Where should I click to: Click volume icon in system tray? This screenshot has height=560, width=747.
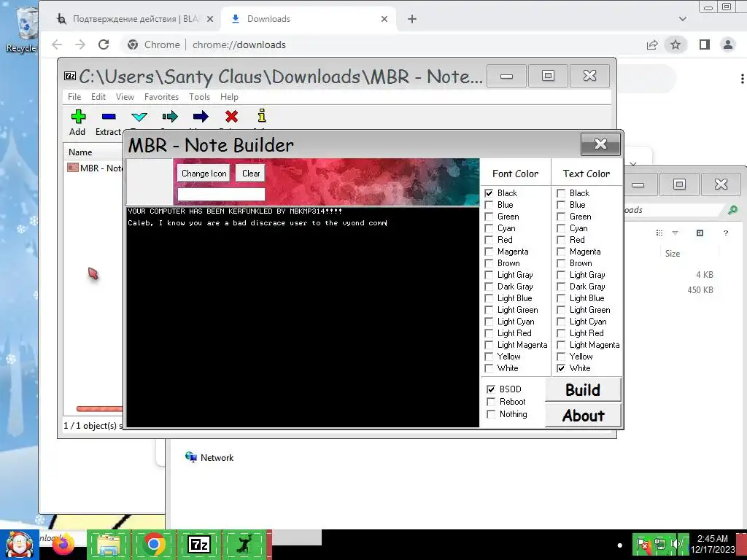click(x=677, y=544)
